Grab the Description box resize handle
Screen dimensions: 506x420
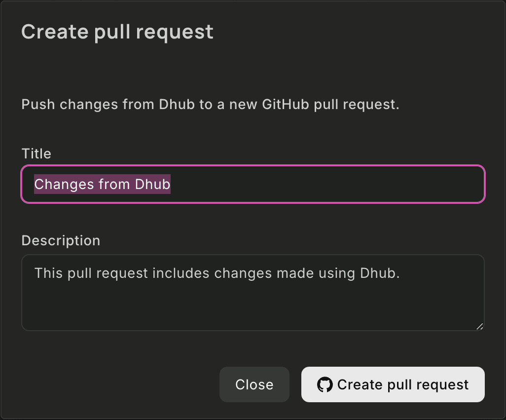(x=480, y=326)
